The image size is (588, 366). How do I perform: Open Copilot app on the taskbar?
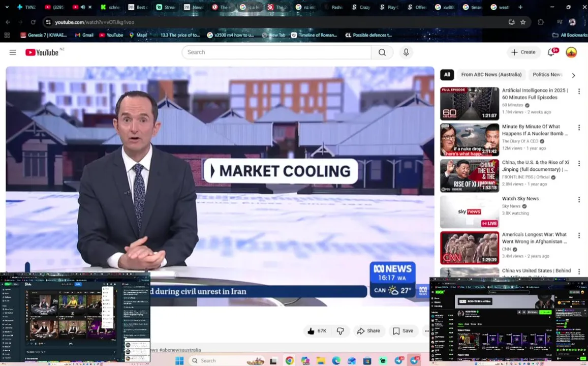tap(305, 361)
